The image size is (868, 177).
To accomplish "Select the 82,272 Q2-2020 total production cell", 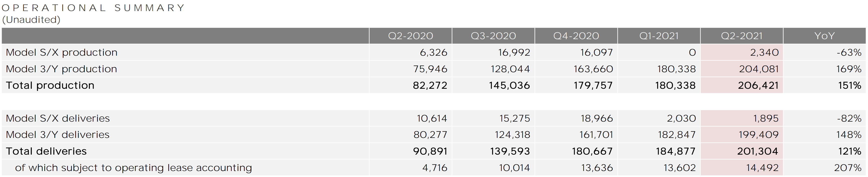I will point(410,85).
